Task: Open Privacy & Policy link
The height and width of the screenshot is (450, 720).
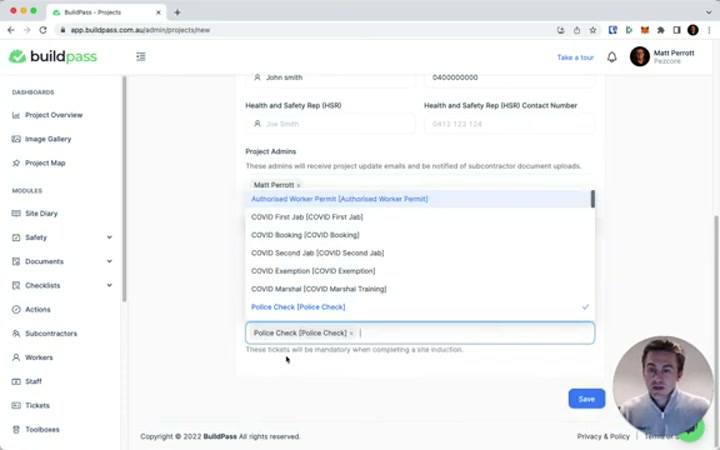Action: [603, 436]
